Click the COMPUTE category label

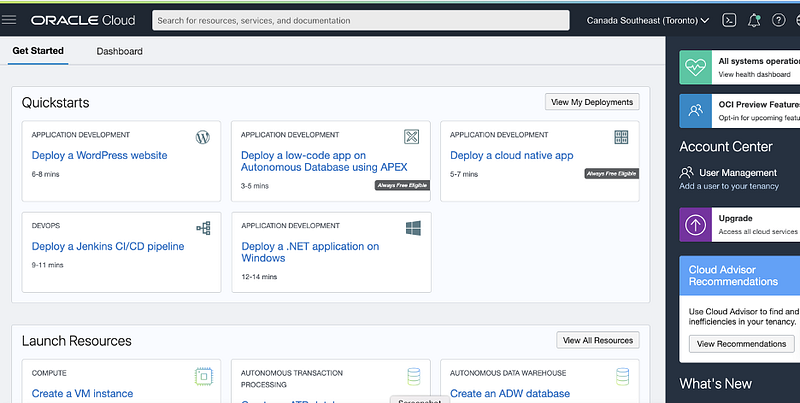(49, 373)
